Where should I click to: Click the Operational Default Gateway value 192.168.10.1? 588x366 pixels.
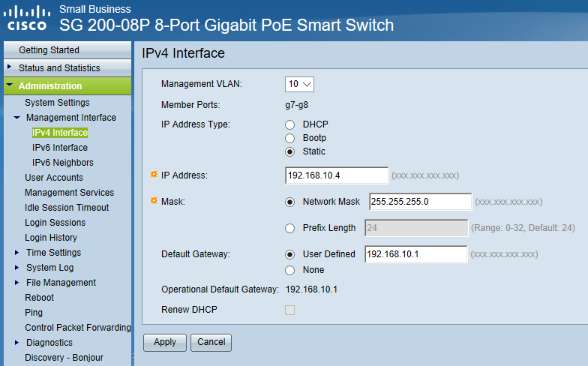311,289
